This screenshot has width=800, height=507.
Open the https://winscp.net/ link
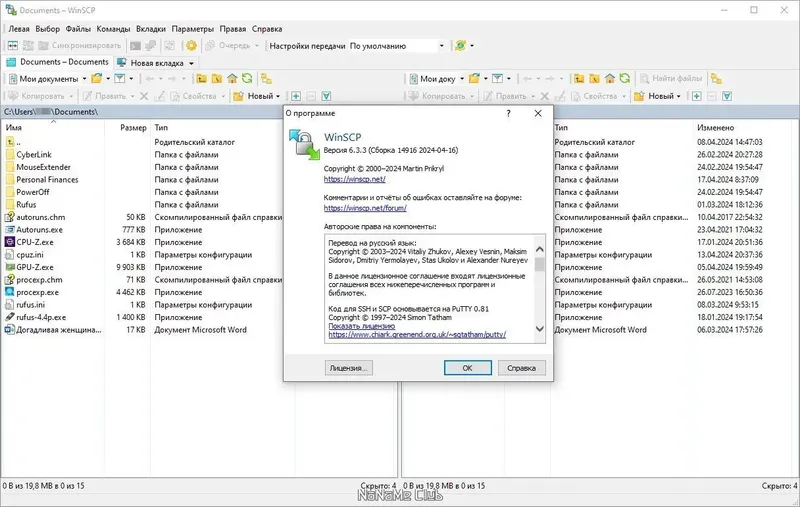pos(355,179)
